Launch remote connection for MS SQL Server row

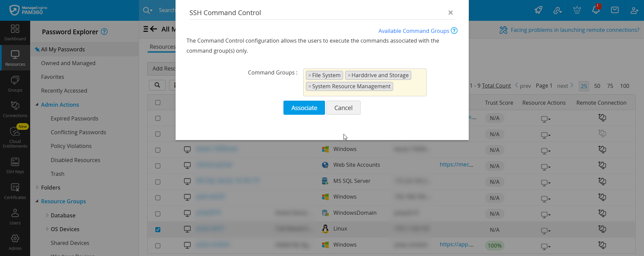[x=602, y=181]
